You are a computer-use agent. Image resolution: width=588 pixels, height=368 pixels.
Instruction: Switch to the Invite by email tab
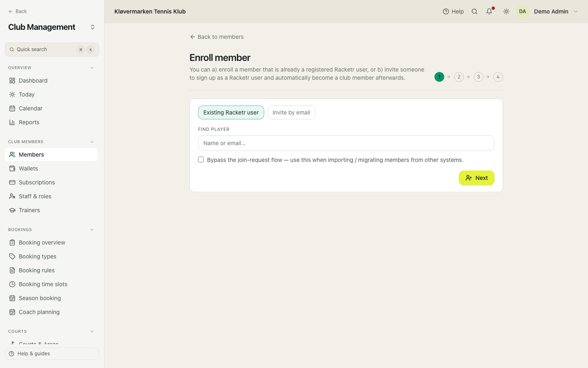(x=292, y=112)
